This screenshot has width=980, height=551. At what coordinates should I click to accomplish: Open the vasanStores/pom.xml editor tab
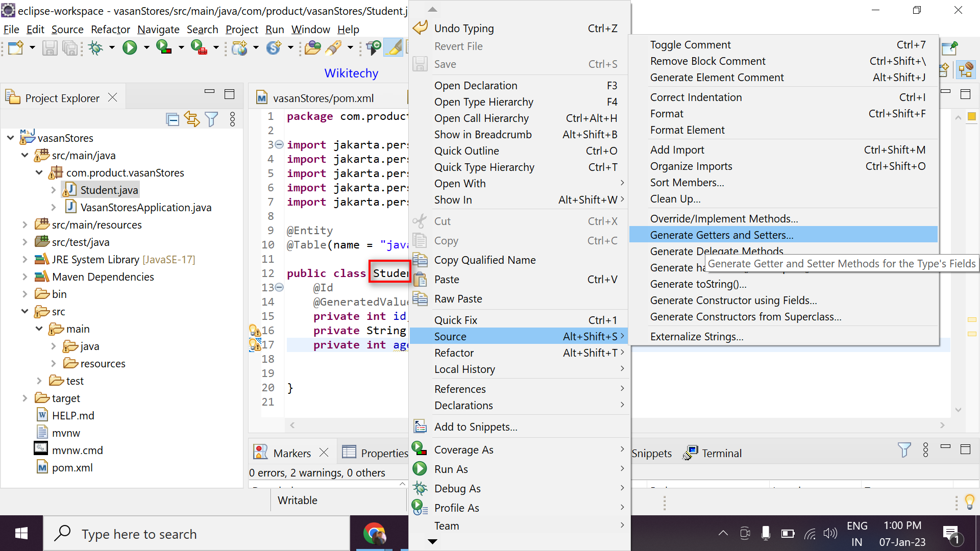(323, 98)
